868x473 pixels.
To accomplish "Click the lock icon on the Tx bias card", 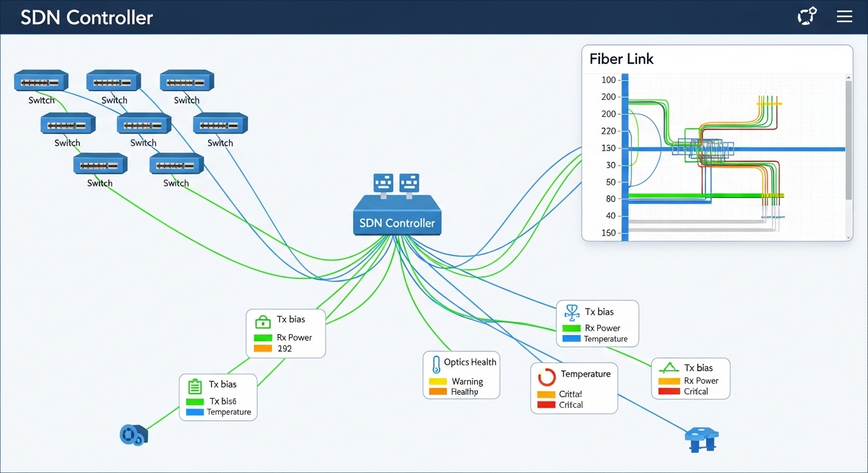I will pyautogui.click(x=263, y=321).
